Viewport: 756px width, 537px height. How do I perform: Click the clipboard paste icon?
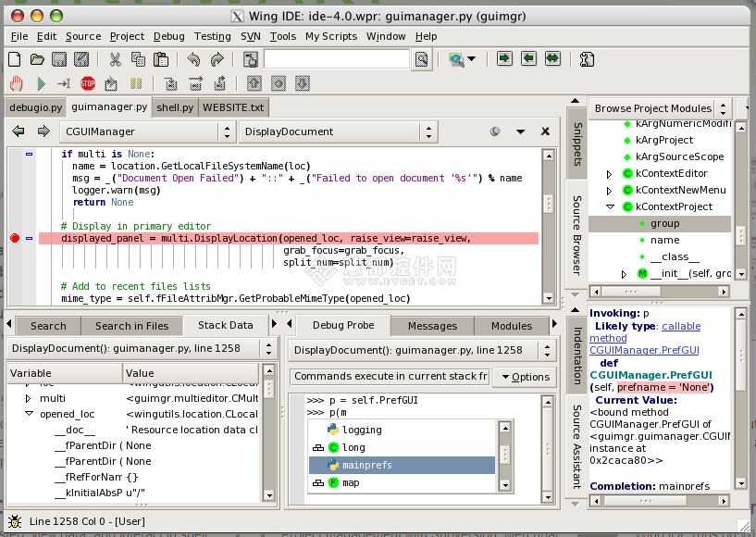[161, 59]
